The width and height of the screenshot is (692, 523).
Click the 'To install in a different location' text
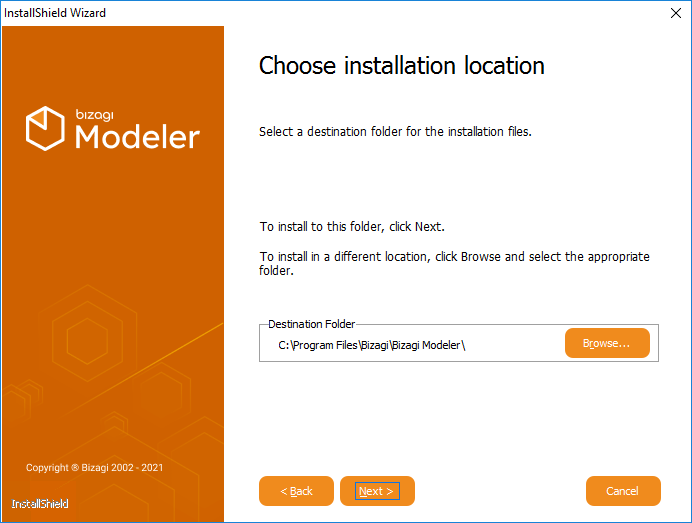(454, 263)
